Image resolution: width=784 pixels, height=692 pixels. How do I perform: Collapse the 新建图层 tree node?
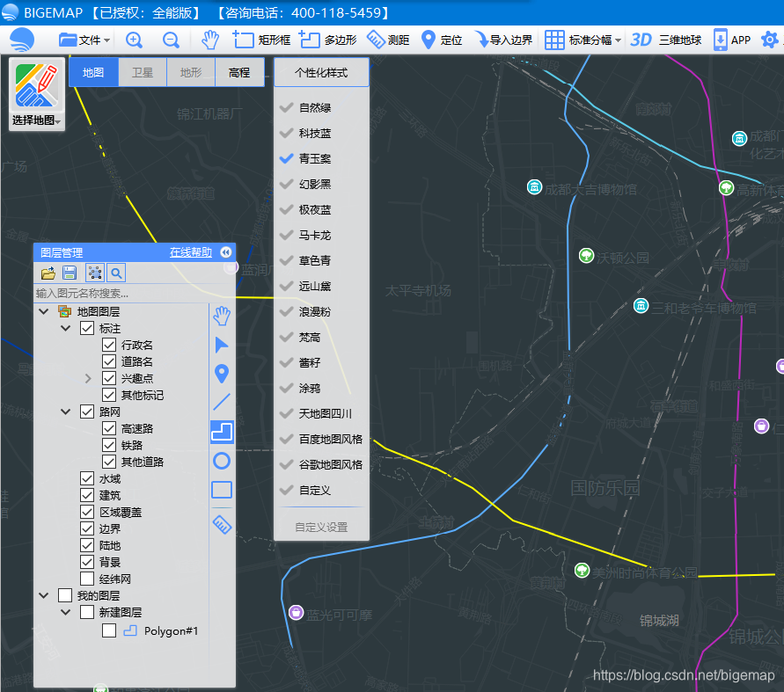65,612
